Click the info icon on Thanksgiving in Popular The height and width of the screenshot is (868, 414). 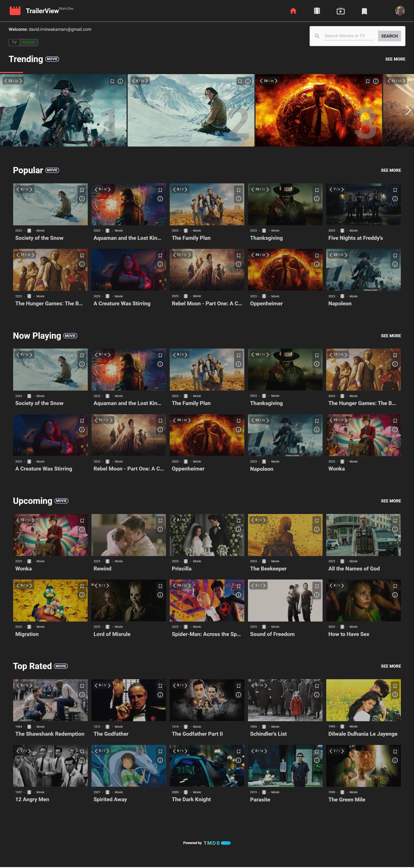pos(317,199)
